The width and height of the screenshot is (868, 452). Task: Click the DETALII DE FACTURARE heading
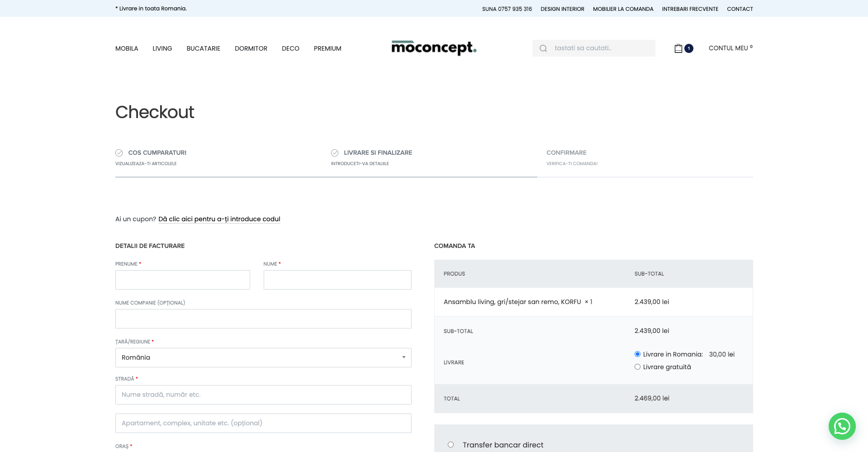150,246
